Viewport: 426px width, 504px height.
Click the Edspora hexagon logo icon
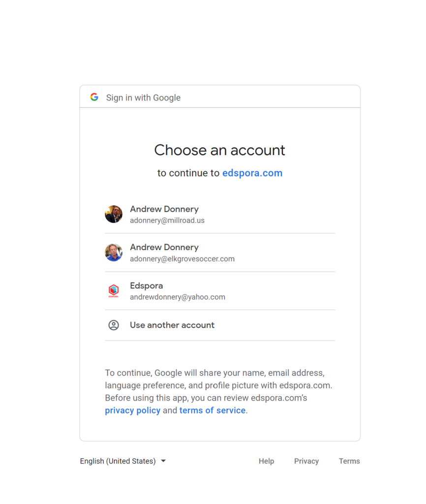tap(114, 291)
